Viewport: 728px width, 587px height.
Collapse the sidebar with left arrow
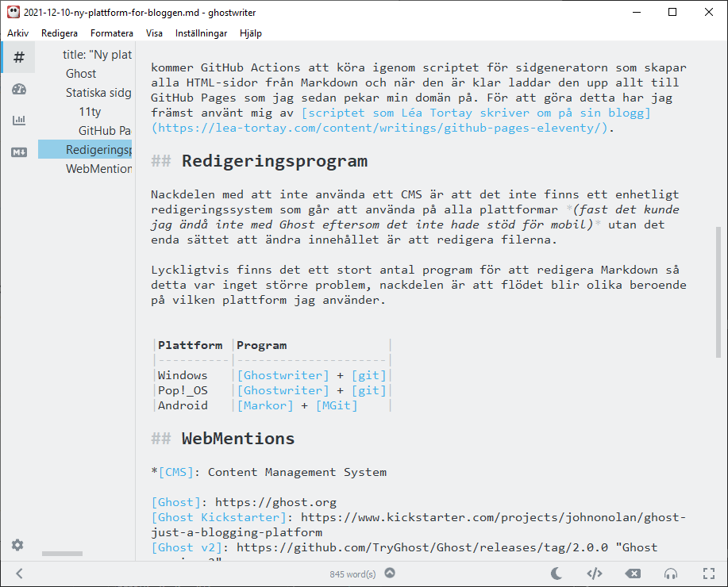point(18,573)
